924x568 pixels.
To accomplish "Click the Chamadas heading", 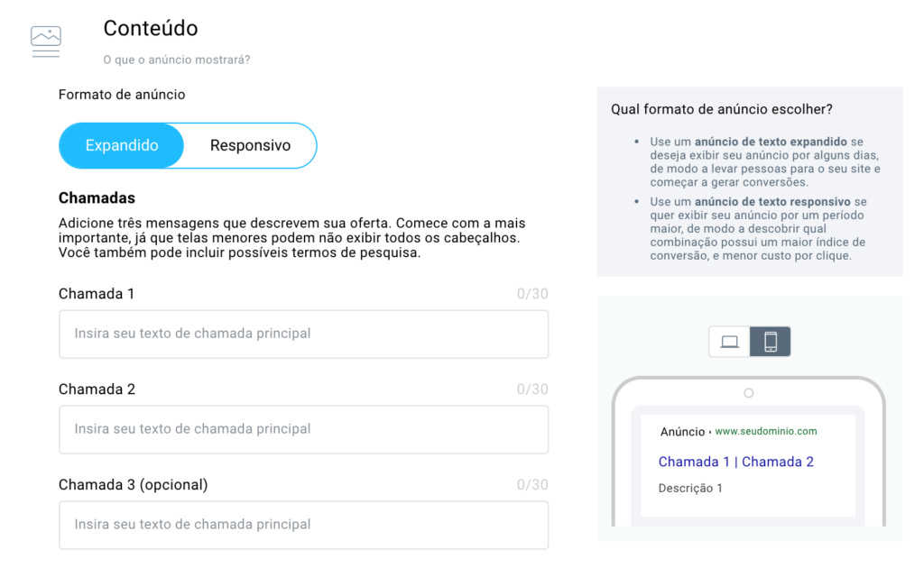I will (97, 197).
